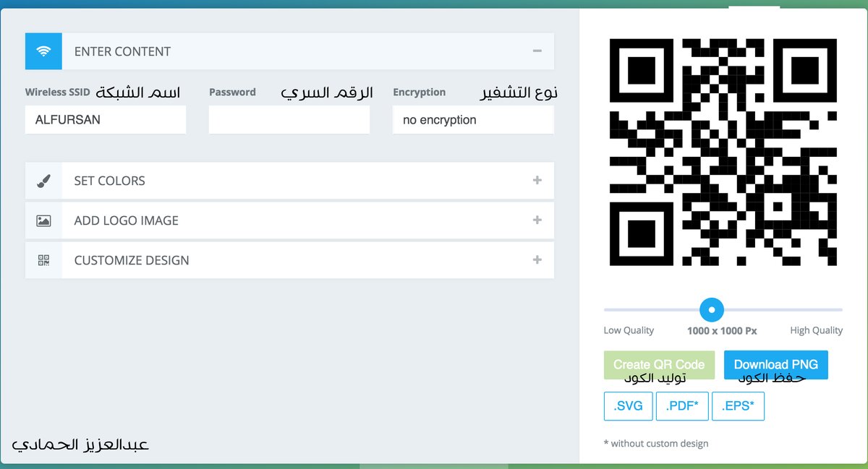This screenshot has width=868, height=469.
Task: Expand Customize Design using the plus sign
Action: [537, 260]
